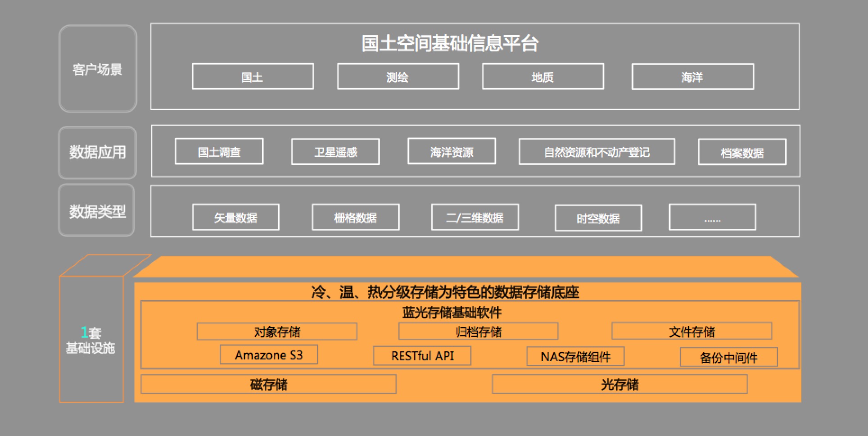The width and height of the screenshot is (868, 436).
Task: Select the 数据应用 label box
Action: (98, 153)
